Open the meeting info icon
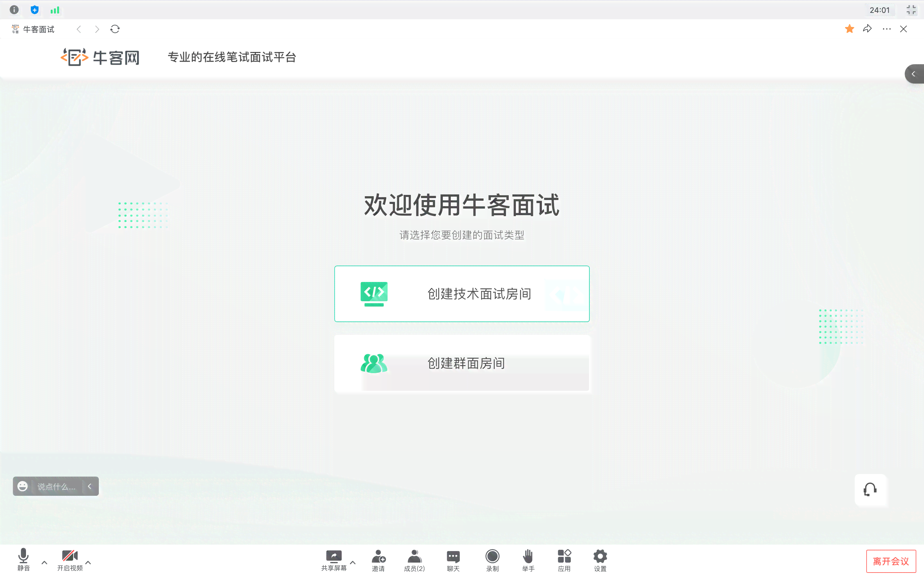 [14, 10]
